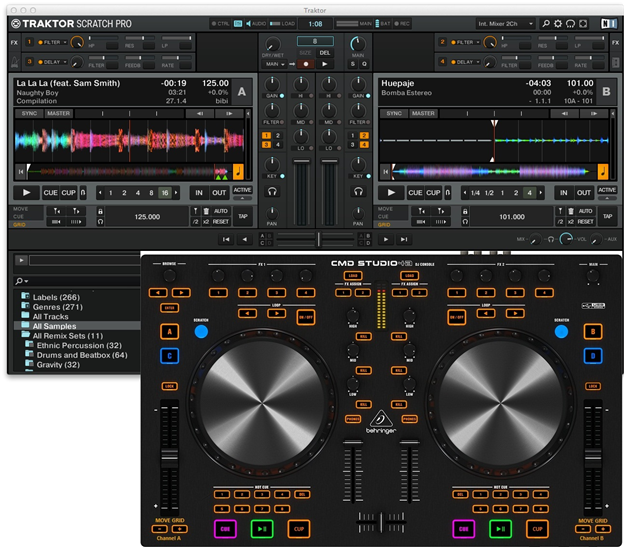Toggle Deck A headphone cue in mixer

(272, 192)
